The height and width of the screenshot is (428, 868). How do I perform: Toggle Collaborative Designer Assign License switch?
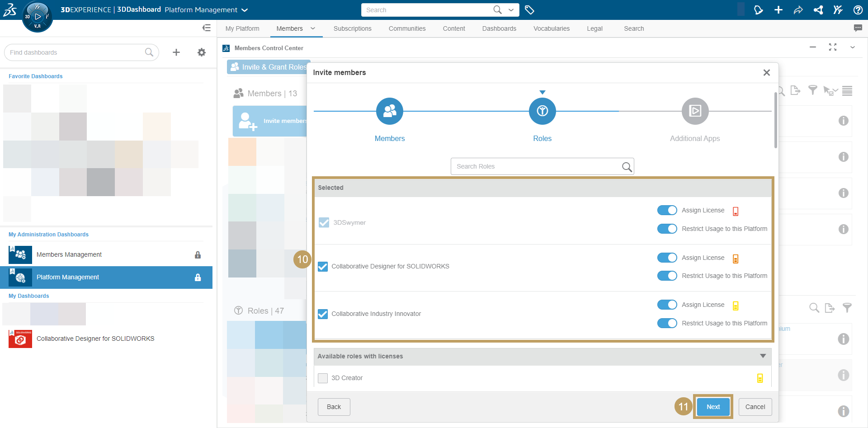click(667, 258)
